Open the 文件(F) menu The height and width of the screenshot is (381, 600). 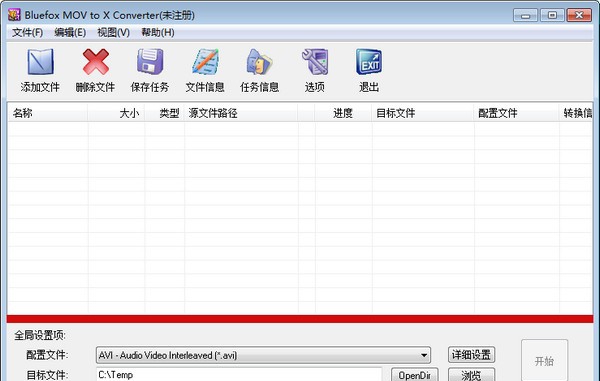coord(27,33)
